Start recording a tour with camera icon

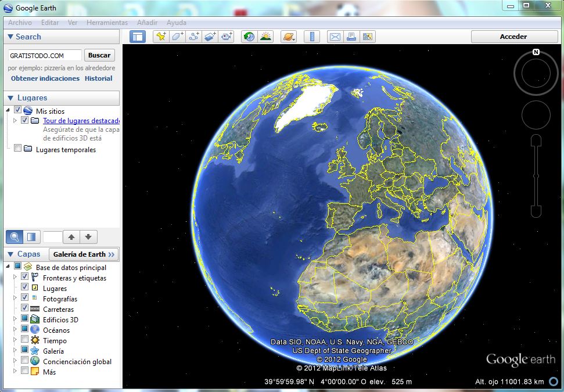click(x=227, y=37)
